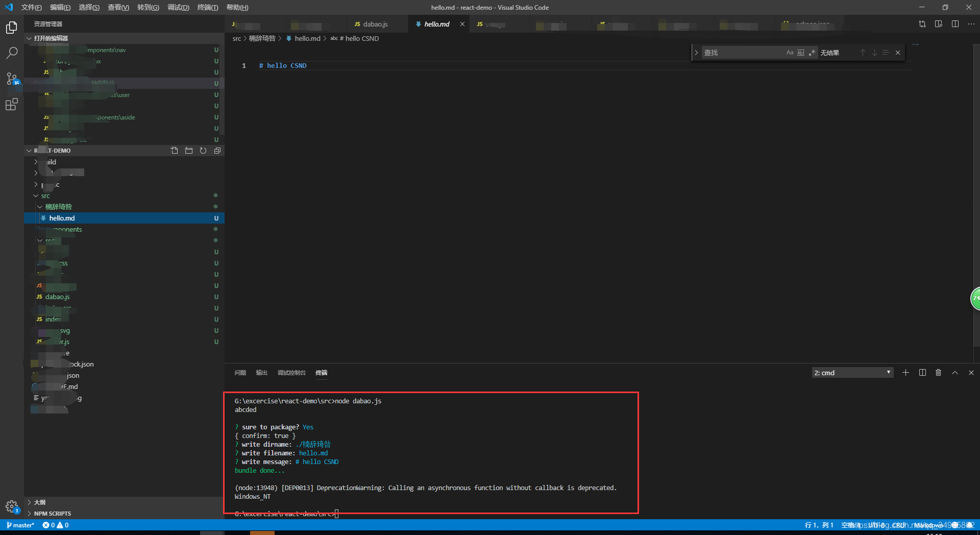980x535 pixels.
Task: Open the 选择(S) menu
Action: pyautogui.click(x=89, y=7)
